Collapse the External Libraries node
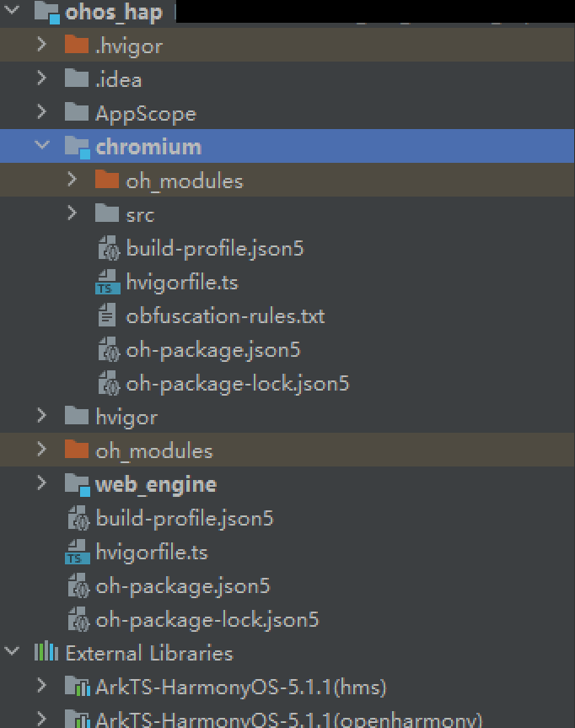The image size is (575, 728). click(12, 653)
